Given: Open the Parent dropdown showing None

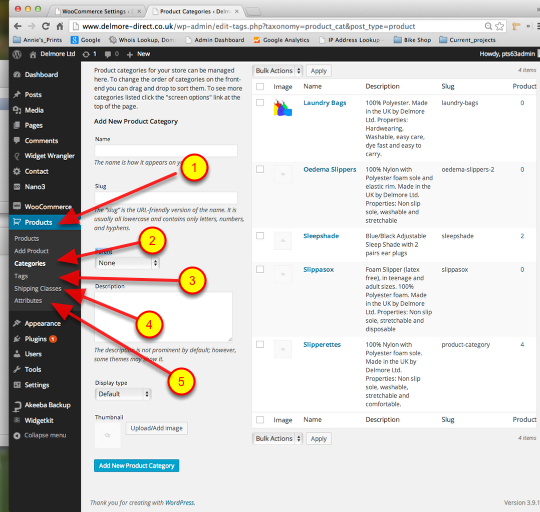Looking at the screenshot, I should (x=127, y=263).
